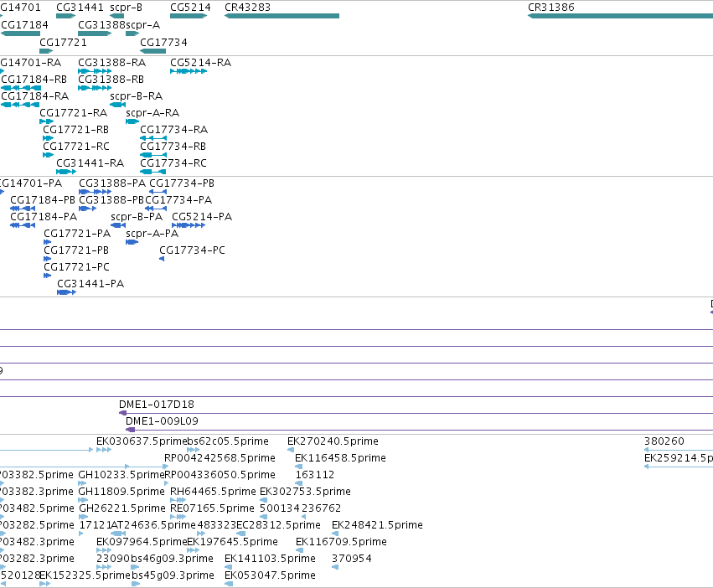Select protein CG5214-PA label
Image resolution: width=713 pixels, height=588 pixels.
coord(202,217)
